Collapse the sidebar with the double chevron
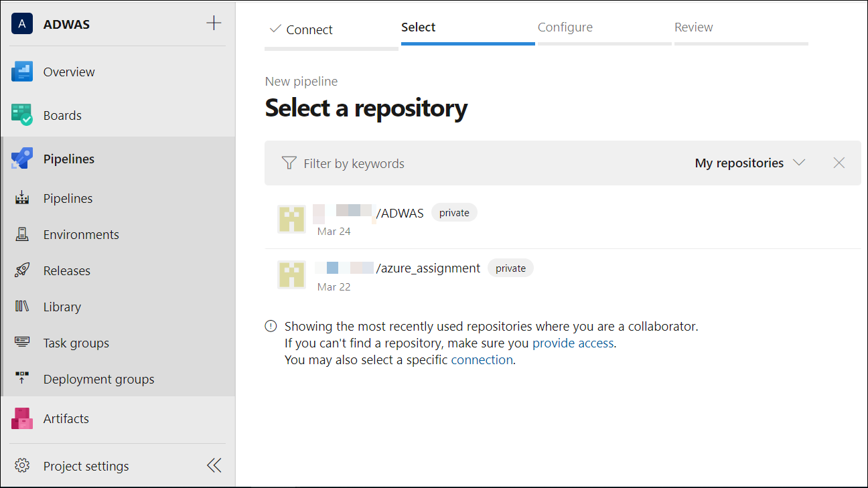Image resolution: width=868 pixels, height=488 pixels. [x=214, y=465]
